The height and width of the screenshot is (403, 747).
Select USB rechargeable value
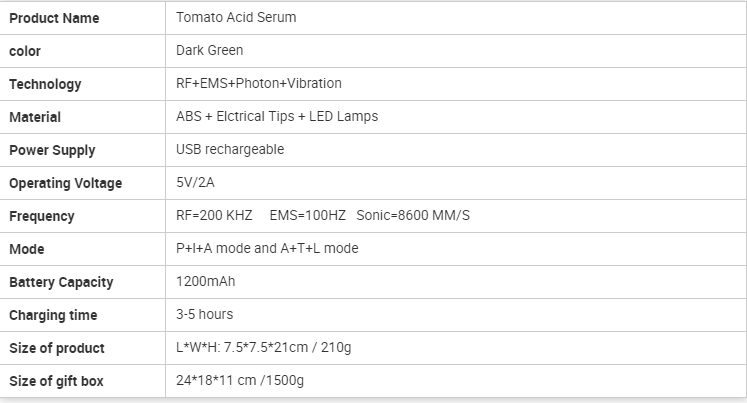pos(230,150)
